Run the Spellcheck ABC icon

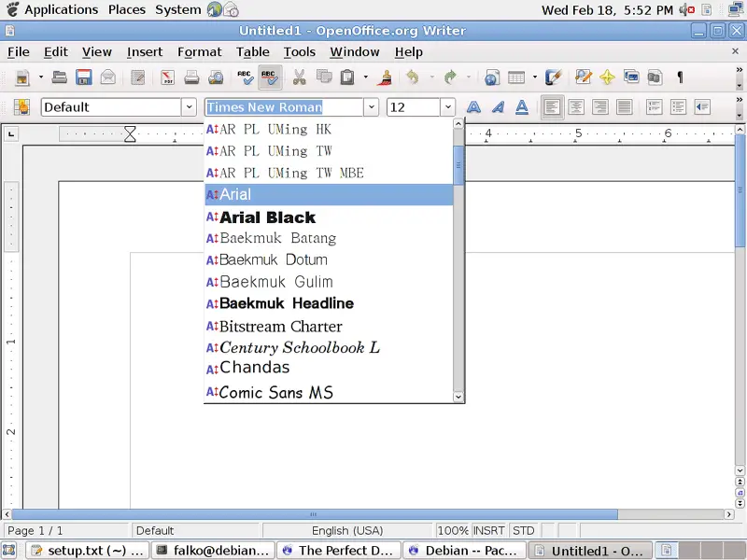point(246,77)
